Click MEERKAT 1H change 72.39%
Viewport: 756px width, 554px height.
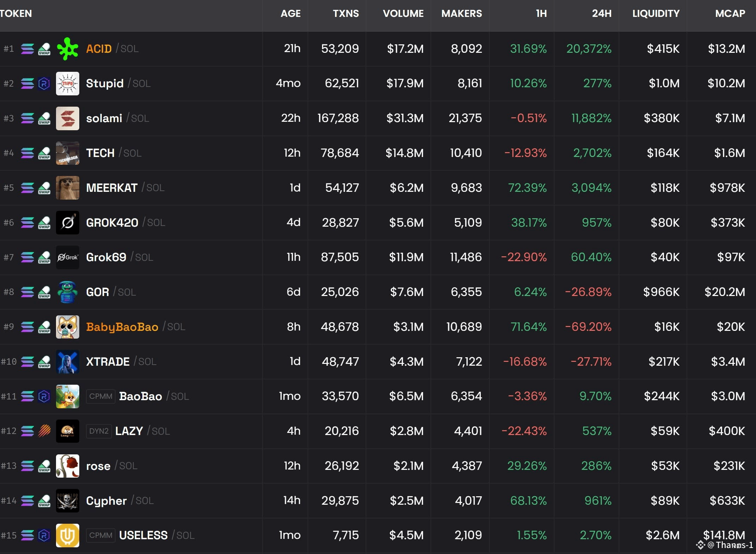(x=527, y=188)
